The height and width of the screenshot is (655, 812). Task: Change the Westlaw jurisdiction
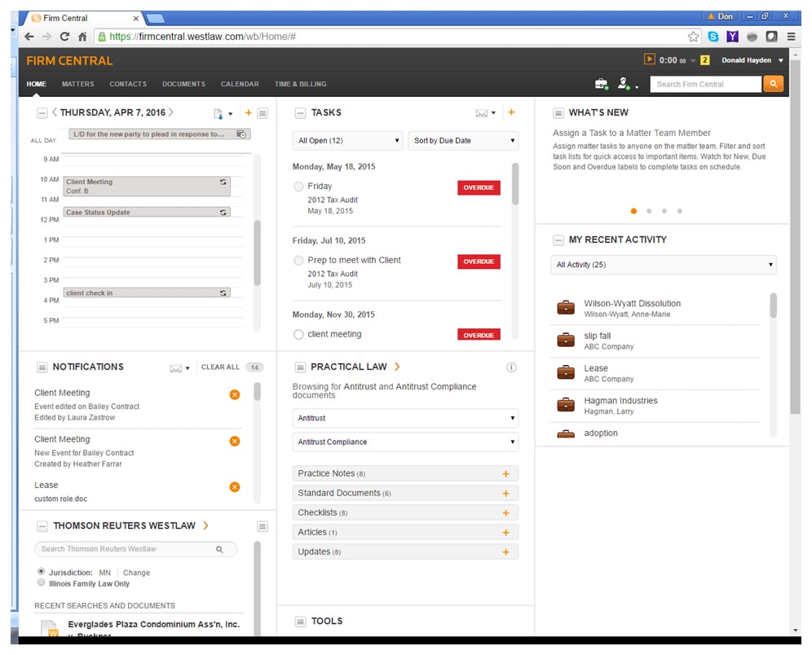tap(136, 573)
